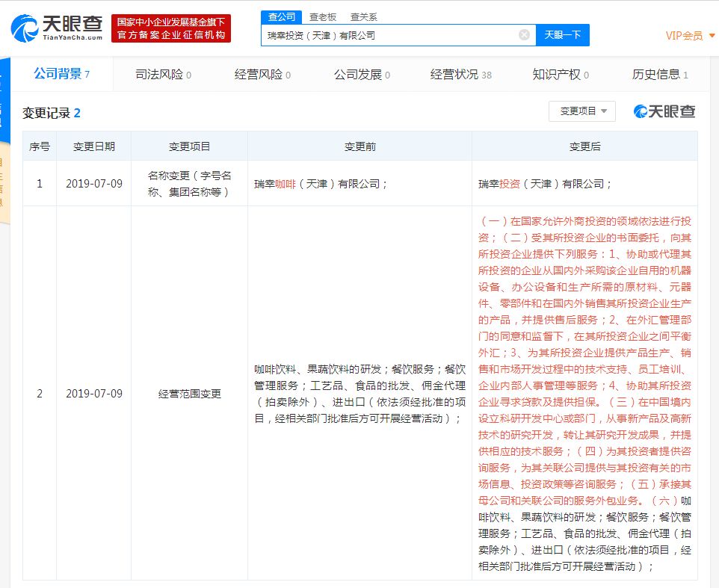This screenshot has width=719, height=588.
Task: Select the 查老板 search tab
Action: click(322, 17)
